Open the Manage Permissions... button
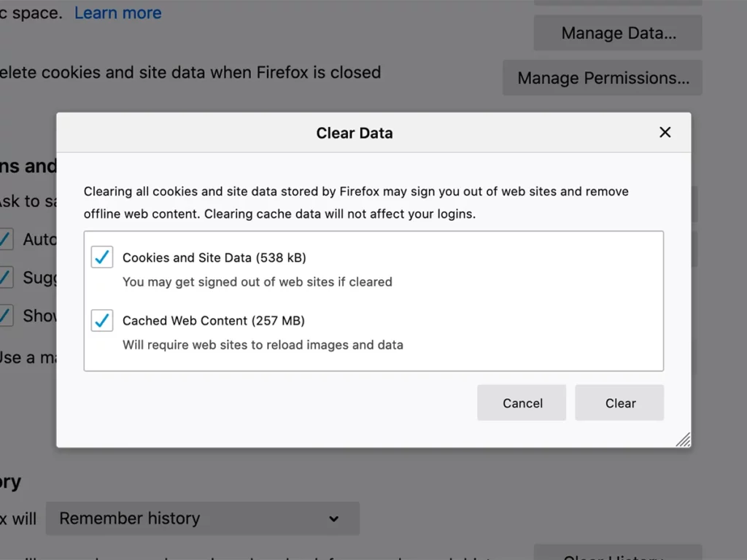Viewport: 747px width, 560px height. point(602,78)
